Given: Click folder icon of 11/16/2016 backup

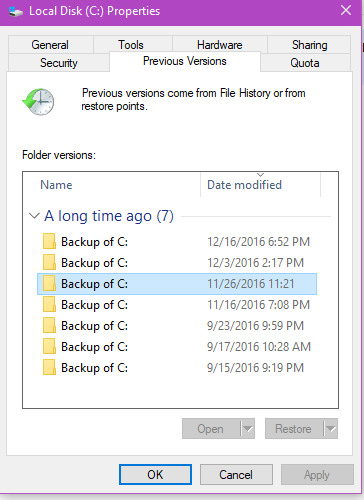Looking at the screenshot, I should pos(49,304).
